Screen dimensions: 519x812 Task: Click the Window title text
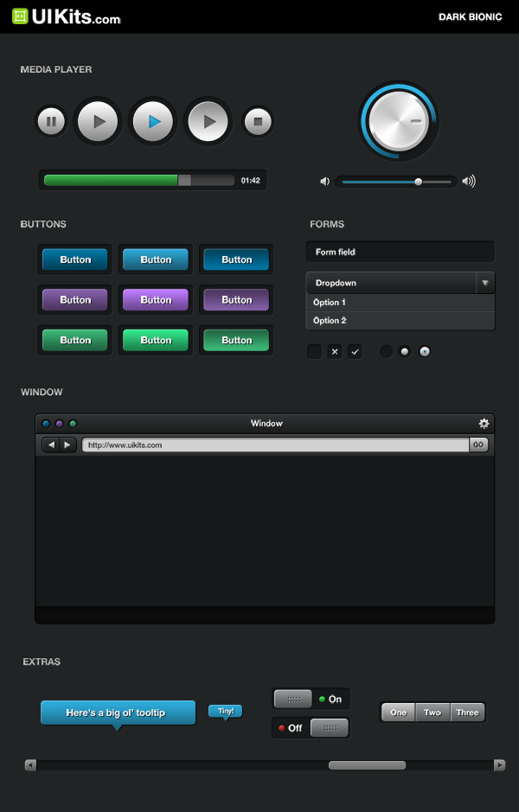[266, 424]
